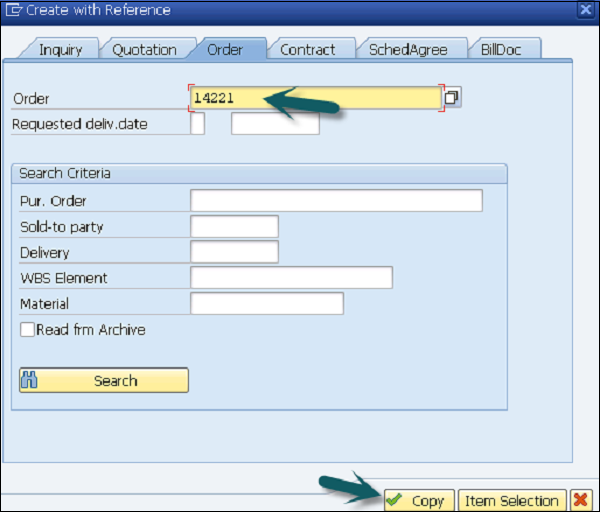Viewport: 600px width, 512px height.
Task: Click the Pur. Order label
Action: coord(53,201)
